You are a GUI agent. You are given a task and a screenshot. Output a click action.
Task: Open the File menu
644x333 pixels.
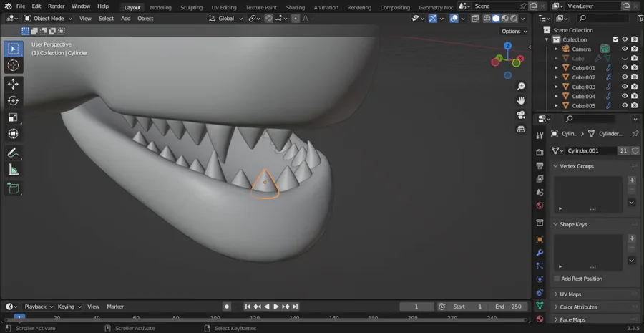tap(21, 6)
